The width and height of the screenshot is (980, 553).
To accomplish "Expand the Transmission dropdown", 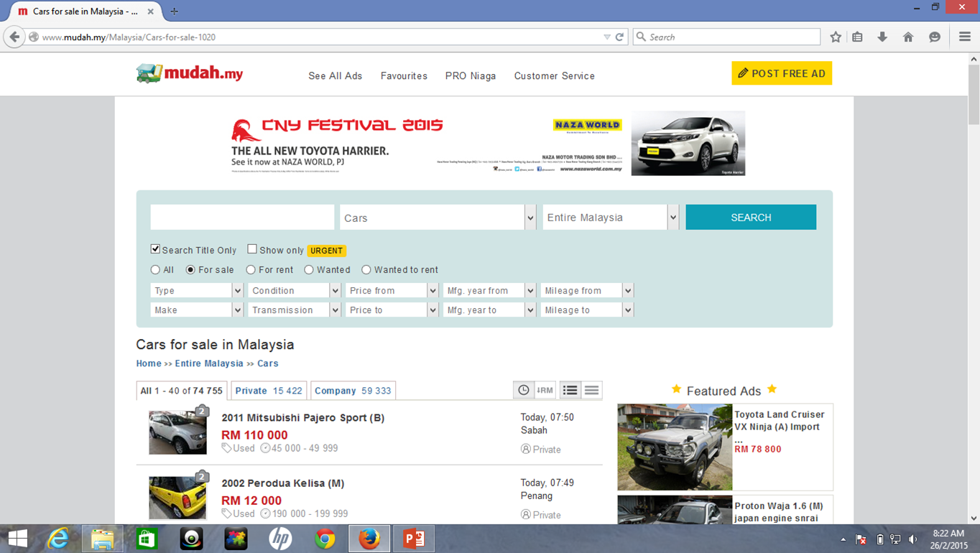I will pyautogui.click(x=294, y=310).
